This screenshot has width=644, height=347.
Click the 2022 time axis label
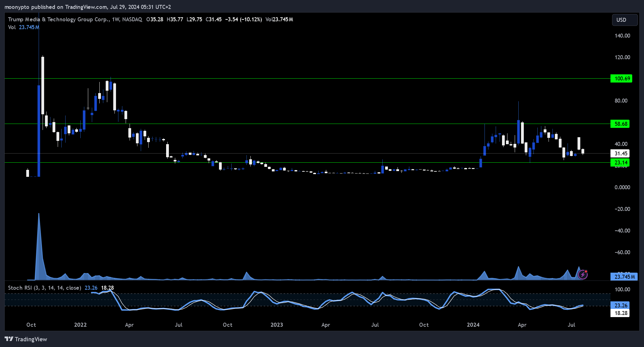click(80, 325)
